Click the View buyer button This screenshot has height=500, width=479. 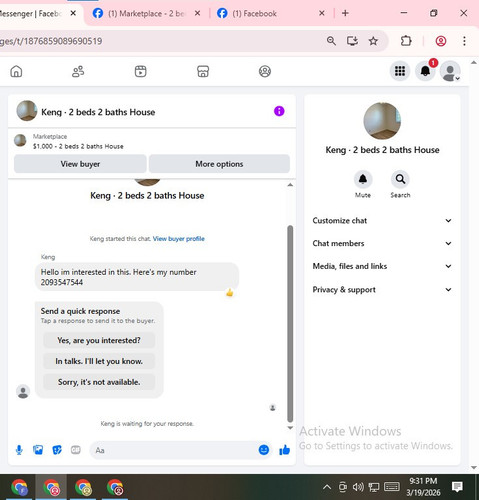click(x=80, y=164)
